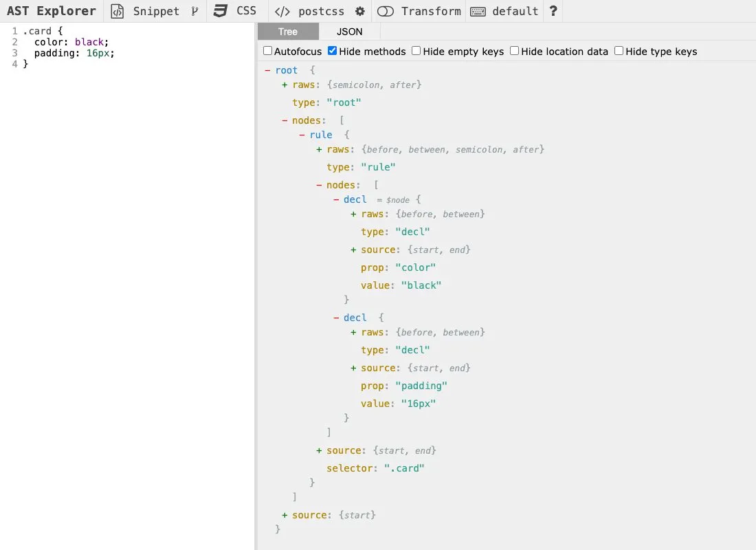Open the Snippet menu
The height and width of the screenshot is (550, 756).
tap(144, 11)
